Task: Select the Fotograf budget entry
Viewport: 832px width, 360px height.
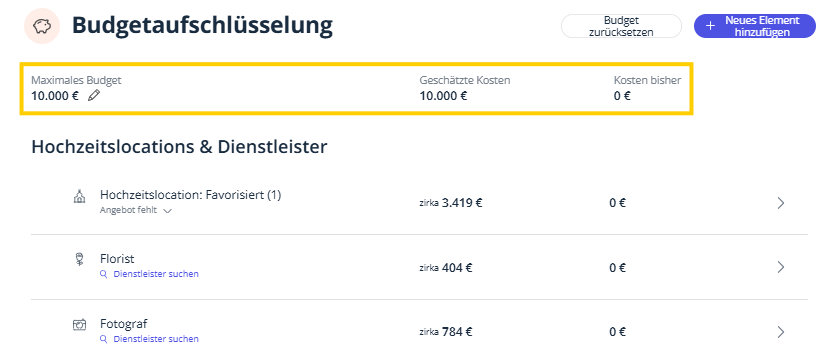Action: pyautogui.click(x=124, y=323)
